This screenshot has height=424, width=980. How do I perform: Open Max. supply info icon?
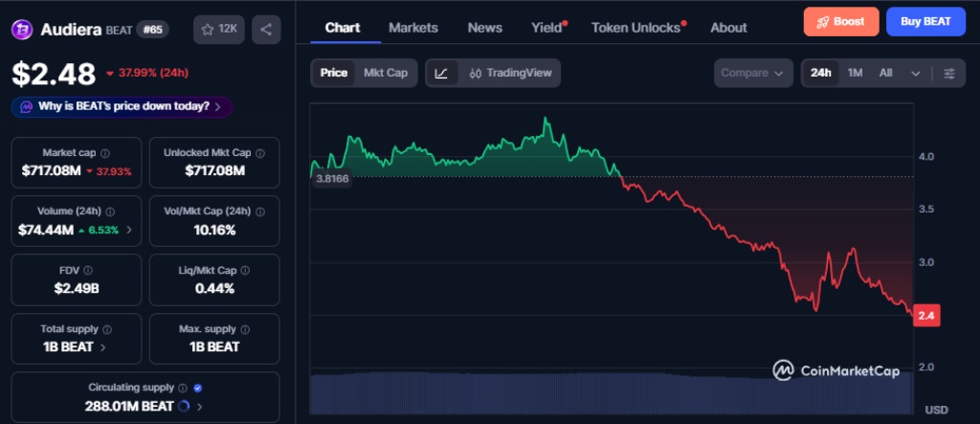(244, 329)
